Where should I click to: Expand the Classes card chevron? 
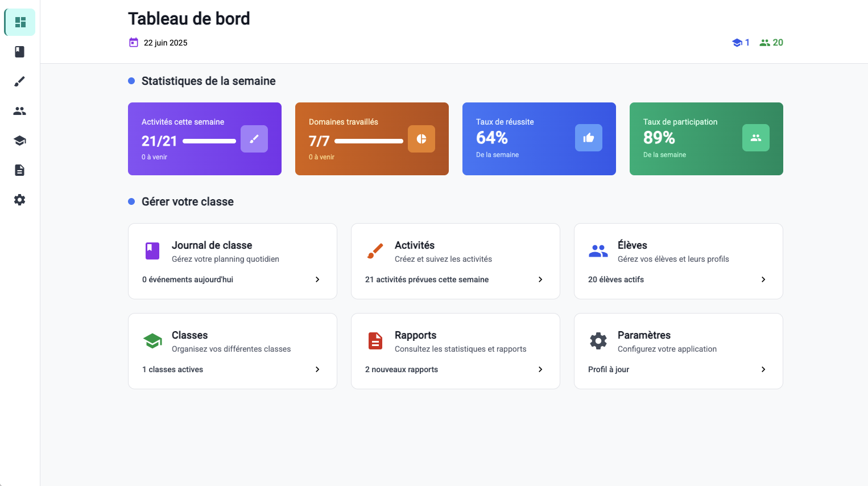tap(317, 369)
